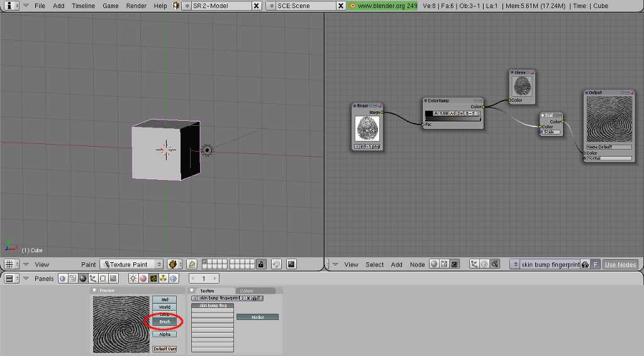This screenshot has width=644, height=356.
Task: Switch to Scene context buttons
Action: point(113,279)
